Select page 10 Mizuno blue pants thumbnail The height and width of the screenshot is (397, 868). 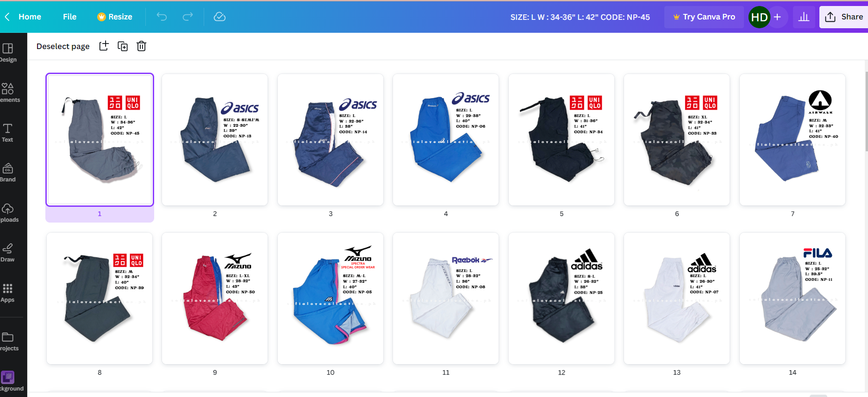click(330, 298)
